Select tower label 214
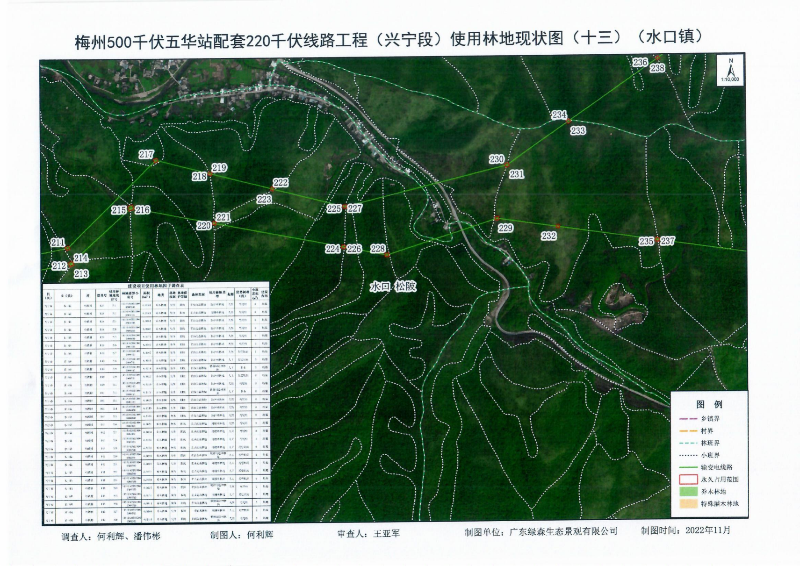 point(81,258)
